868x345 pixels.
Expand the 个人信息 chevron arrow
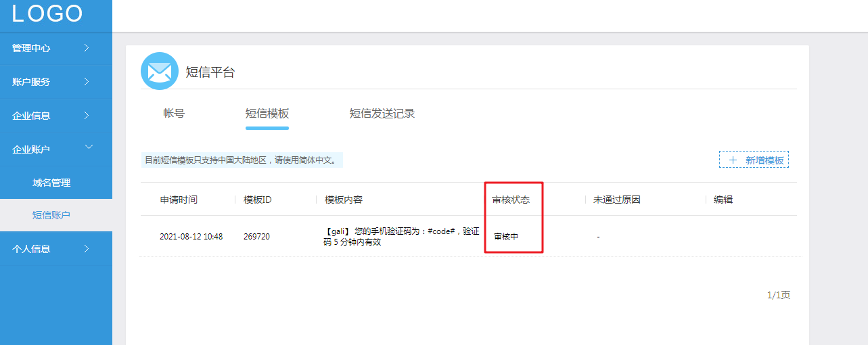pos(87,249)
